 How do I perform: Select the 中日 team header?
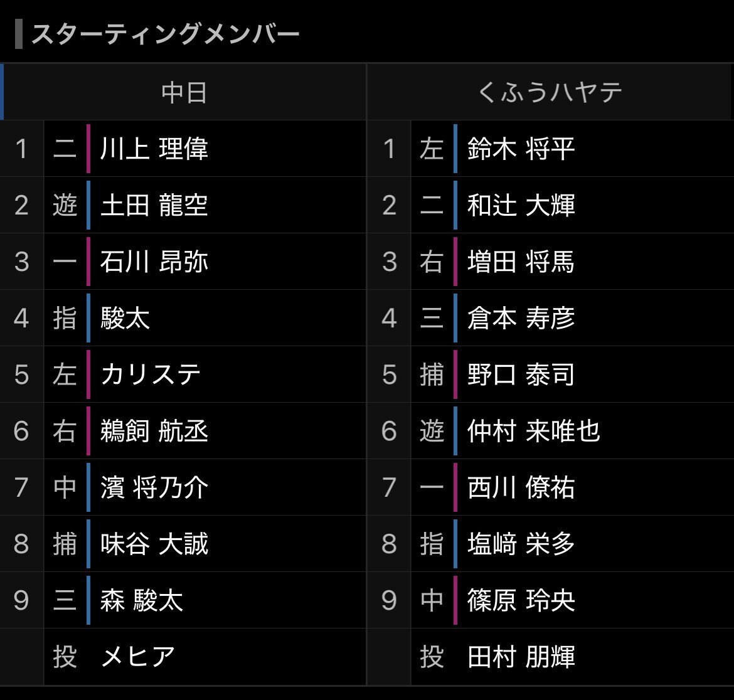[184, 92]
